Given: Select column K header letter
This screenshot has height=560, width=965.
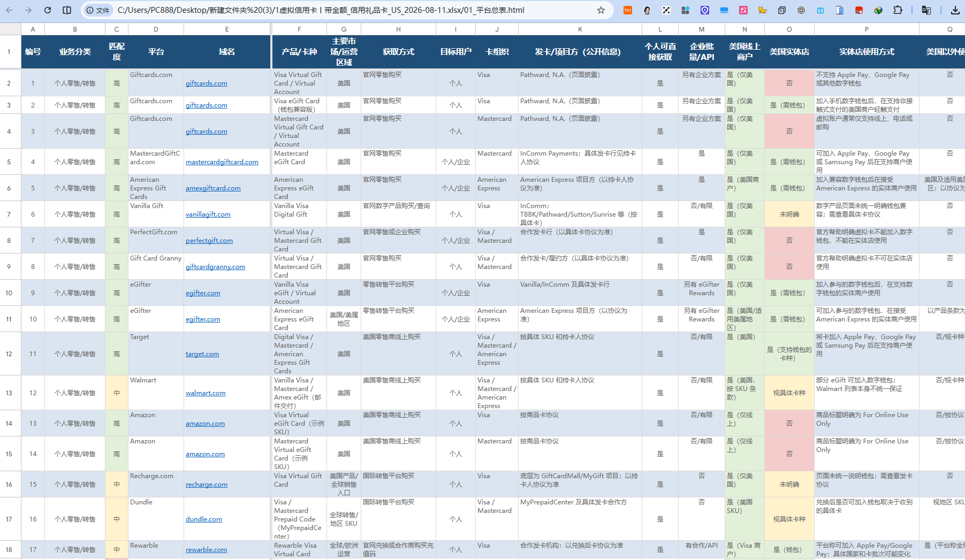Looking at the screenshot, I should coord(580,29).
